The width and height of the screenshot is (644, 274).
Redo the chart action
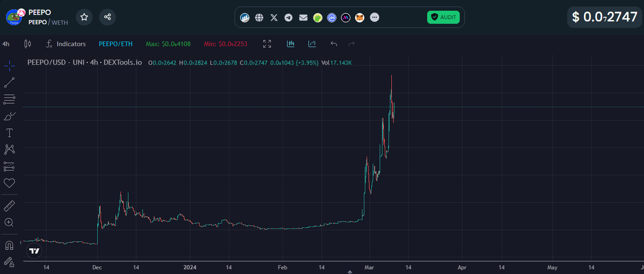[352, 44]
